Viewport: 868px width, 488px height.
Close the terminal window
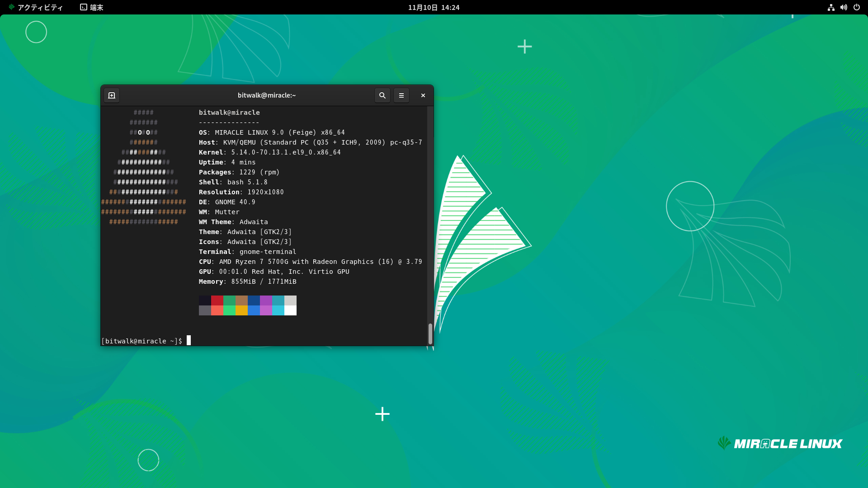[x=423, y=95]
